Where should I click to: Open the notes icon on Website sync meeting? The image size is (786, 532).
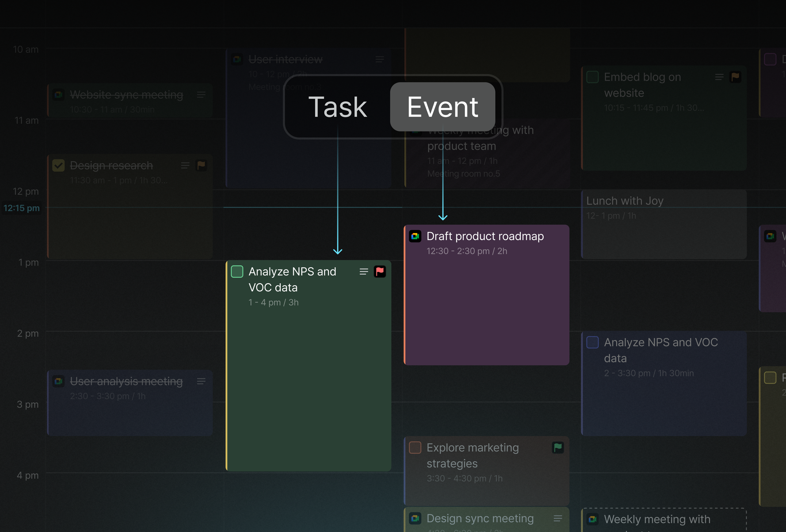point(201,95)
